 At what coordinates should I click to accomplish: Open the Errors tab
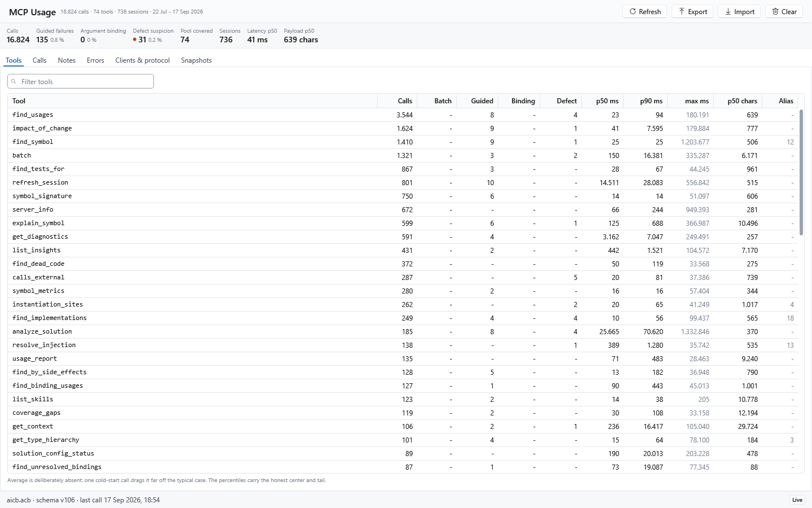(95, 60)
